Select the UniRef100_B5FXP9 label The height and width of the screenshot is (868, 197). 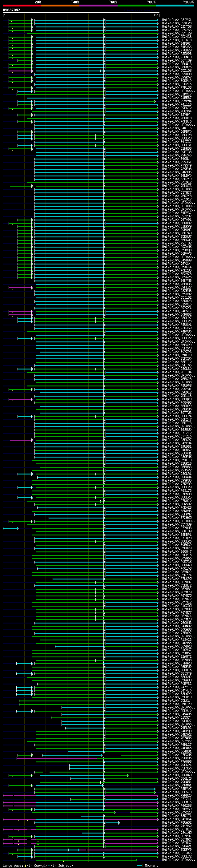pos(177,345)
